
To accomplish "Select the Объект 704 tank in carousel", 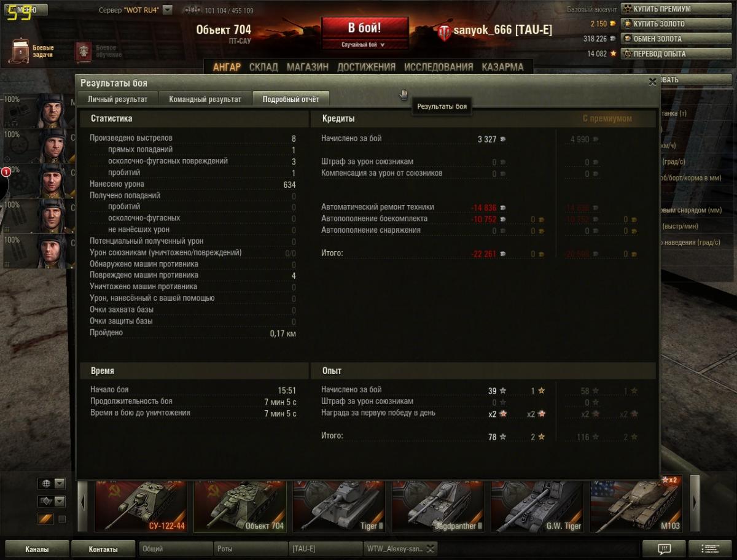I will coord(240,507).
